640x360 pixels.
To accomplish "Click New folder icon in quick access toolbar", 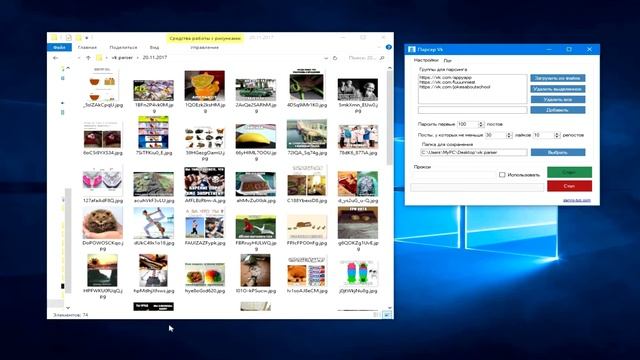I will coord(78,38).
